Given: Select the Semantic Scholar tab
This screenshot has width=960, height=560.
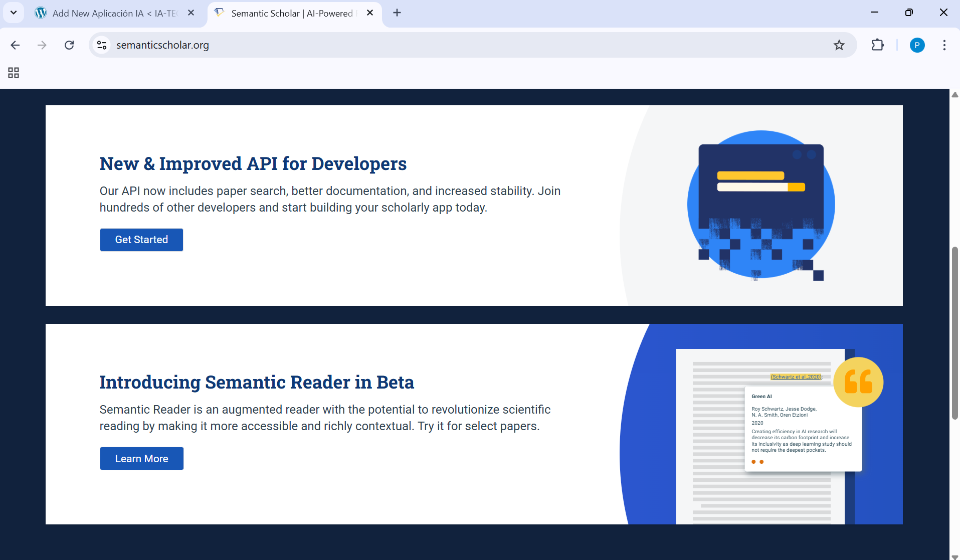Looking at the screenshot, I should (291, 13).
